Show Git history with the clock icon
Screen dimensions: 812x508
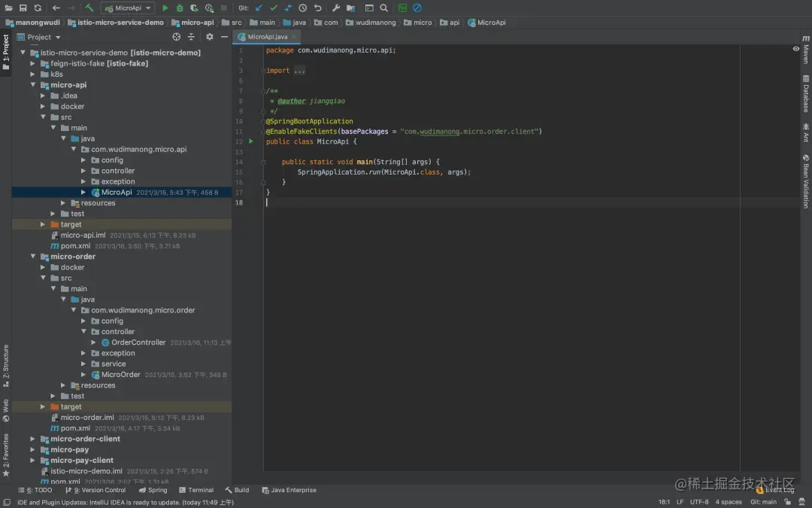click(x=303, y=8)
